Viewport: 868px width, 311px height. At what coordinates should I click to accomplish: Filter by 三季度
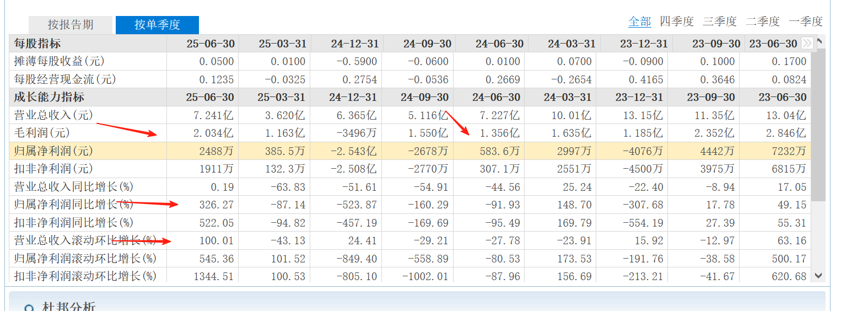click(x=720, y=22)
